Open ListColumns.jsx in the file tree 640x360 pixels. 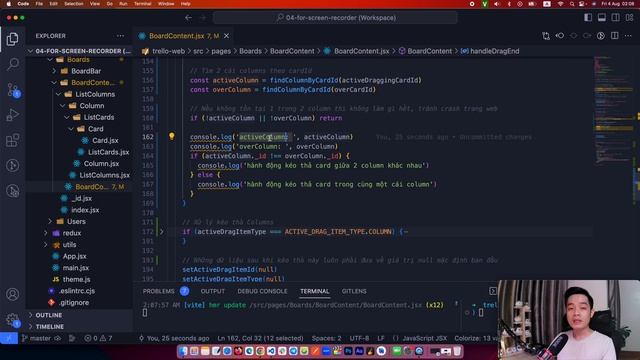click(x=104, y=175)
